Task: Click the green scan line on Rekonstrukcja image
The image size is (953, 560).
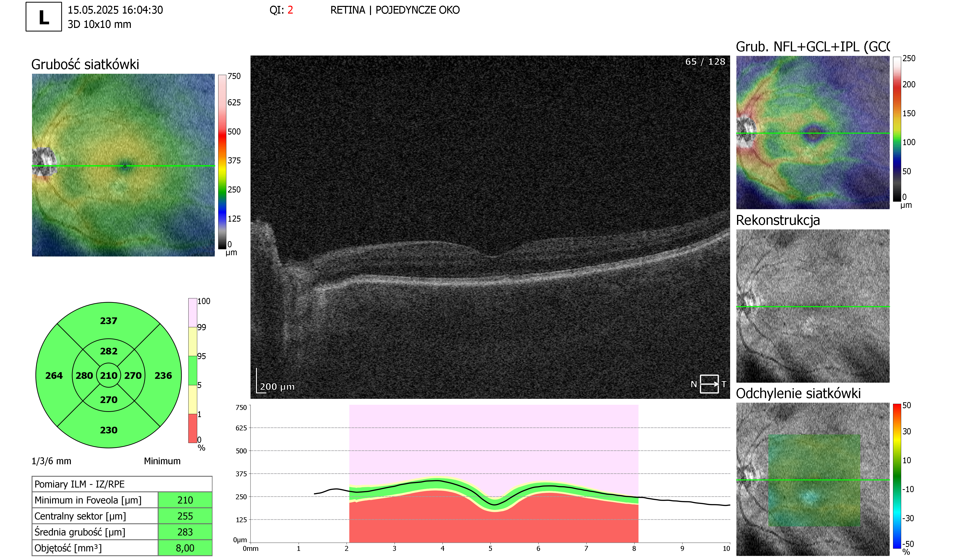Action: [x=813, y=306]
